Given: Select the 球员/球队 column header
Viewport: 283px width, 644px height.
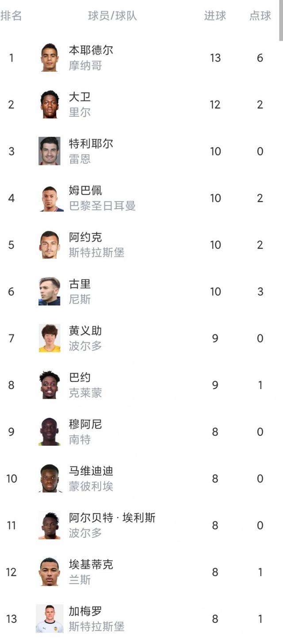Looking at the screenshot, I should [112, 16].
